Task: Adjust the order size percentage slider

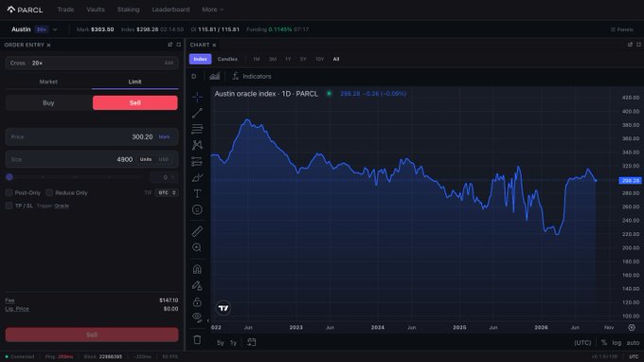Action: pyautogui.click(x=74, y=177)
